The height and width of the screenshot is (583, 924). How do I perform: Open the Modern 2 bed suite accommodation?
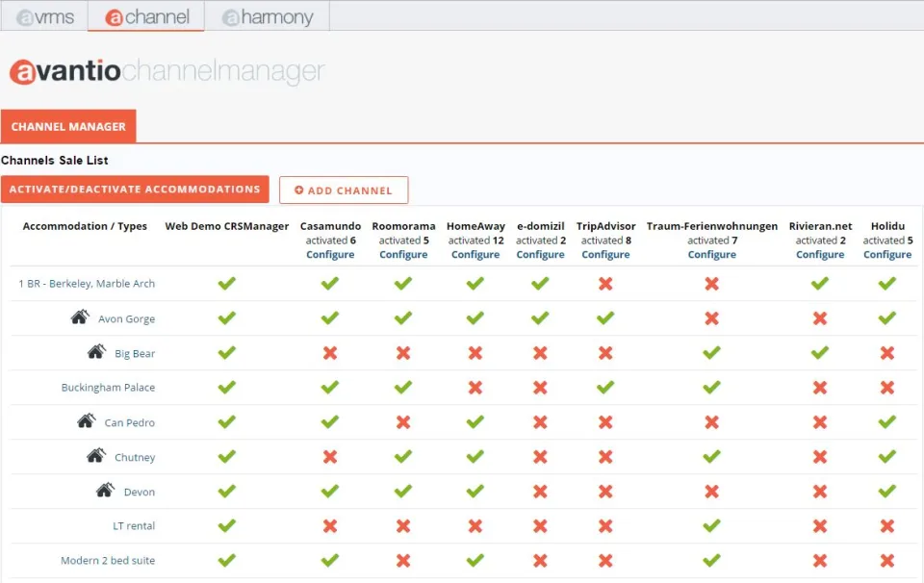[x=108, y=561]
